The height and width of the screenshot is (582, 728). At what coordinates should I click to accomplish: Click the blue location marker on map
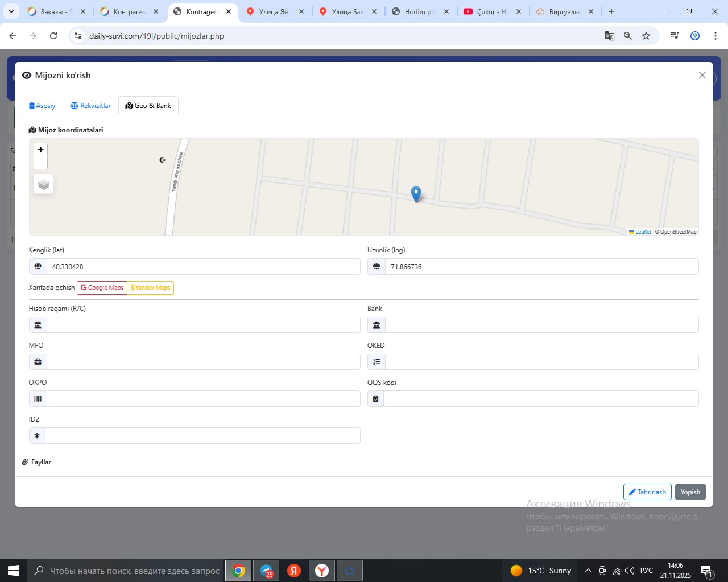pyautogui.click(x=416, y=194)
